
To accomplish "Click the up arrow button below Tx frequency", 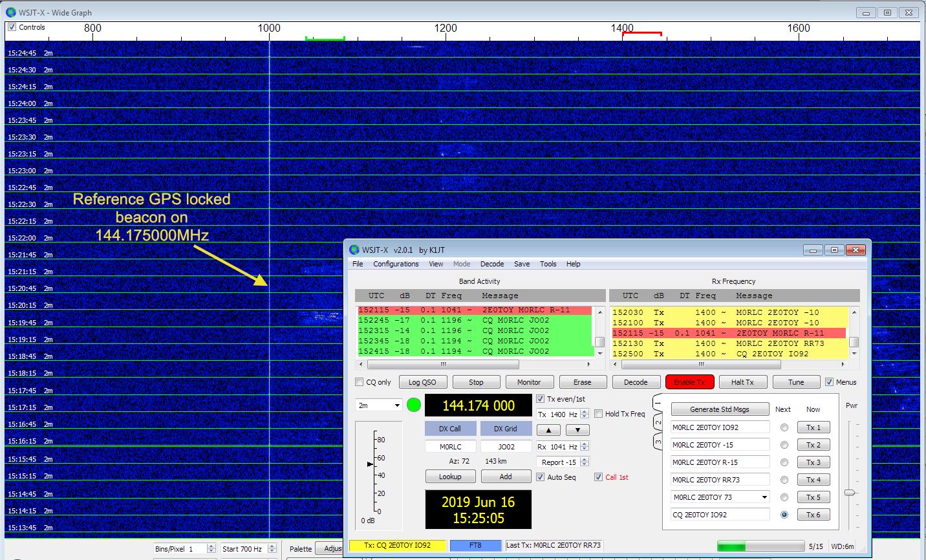I will click(x=549, y=430).
